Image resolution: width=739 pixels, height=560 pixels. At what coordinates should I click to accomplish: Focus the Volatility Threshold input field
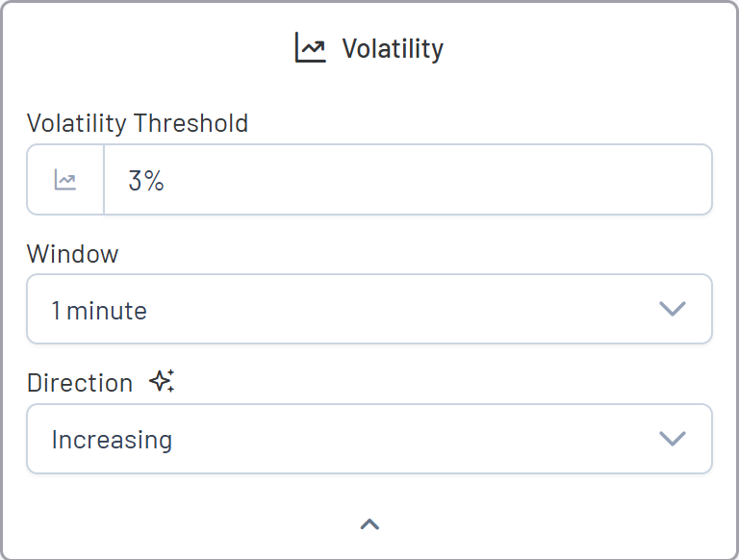(x=407, y=180)
